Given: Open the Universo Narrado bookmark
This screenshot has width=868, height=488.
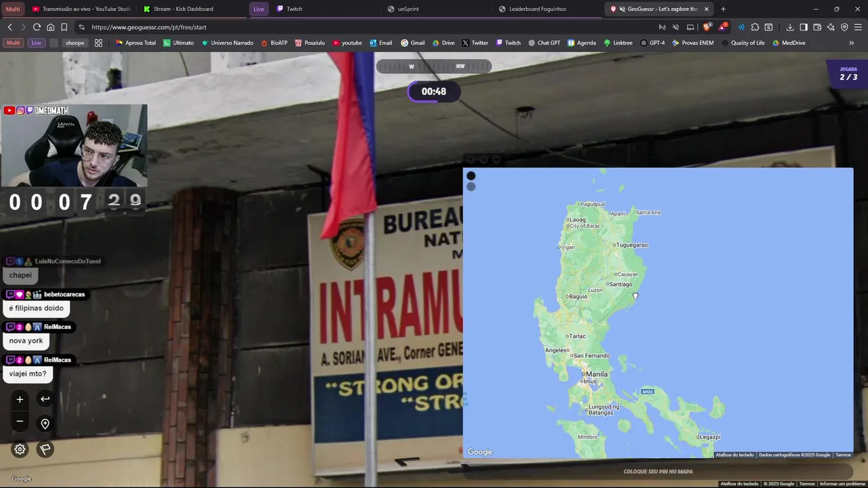Looking at the screenshot, I should (227, 43).
